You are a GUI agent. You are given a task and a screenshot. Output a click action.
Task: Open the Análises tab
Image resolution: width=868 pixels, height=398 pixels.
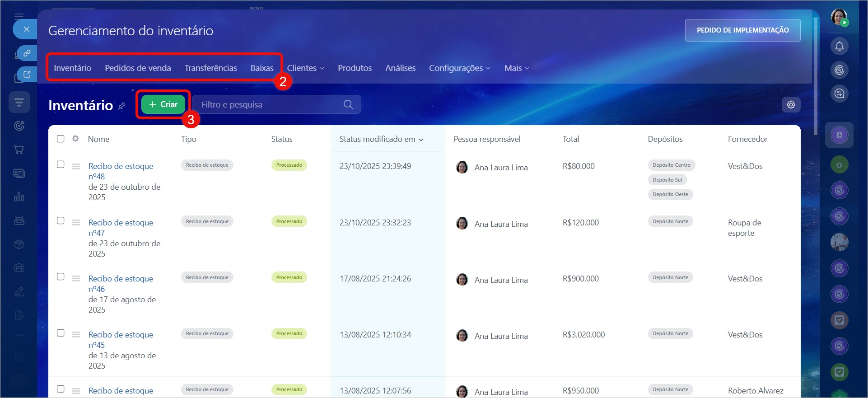(x=400, y=68)
